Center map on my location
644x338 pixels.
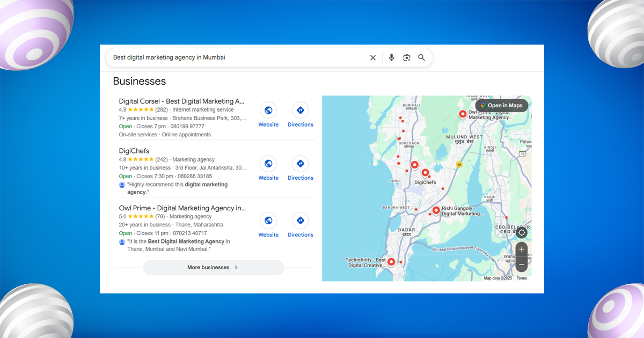[x=521, y=232]
